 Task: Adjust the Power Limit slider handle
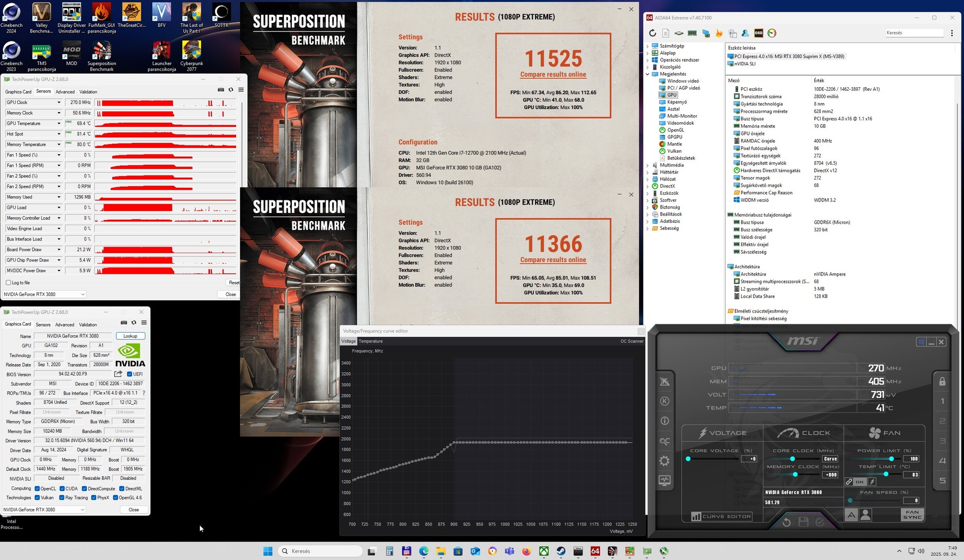891,459
